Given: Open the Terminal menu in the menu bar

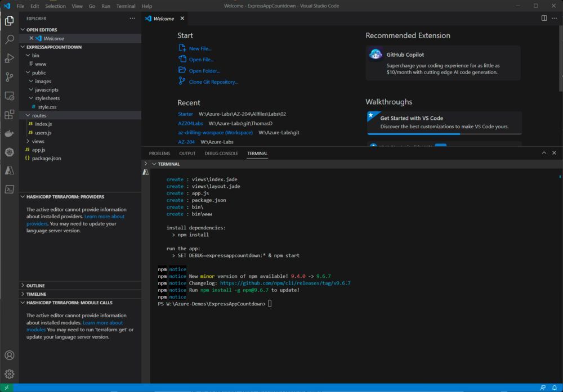Looking at the screenshot, I should pos(126,6).
